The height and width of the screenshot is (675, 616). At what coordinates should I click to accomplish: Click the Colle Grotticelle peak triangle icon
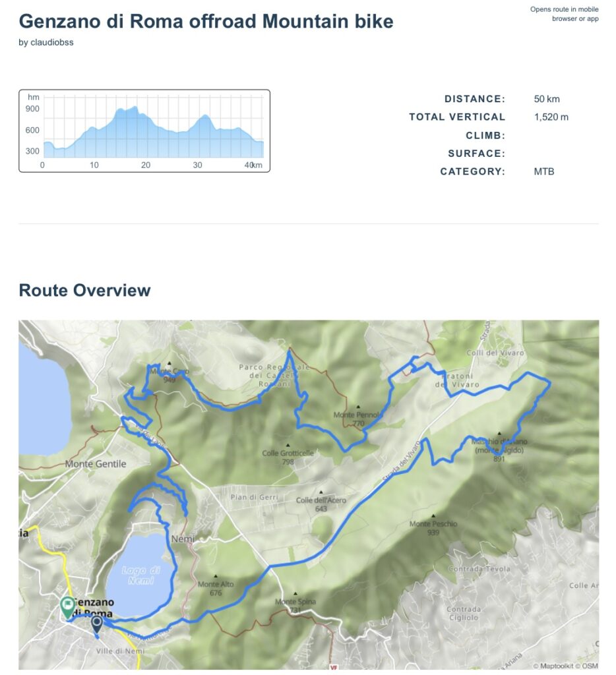click(288, 445)
